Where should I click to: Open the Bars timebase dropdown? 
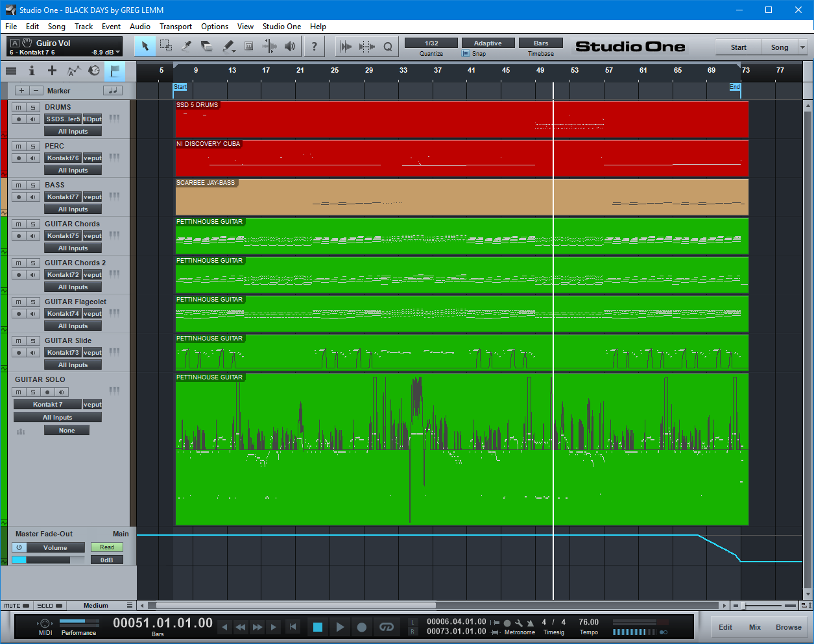541,43
